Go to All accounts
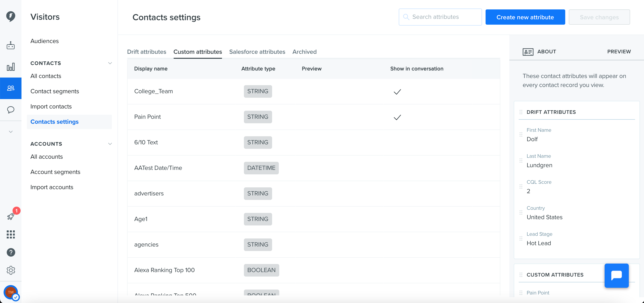 click(x=47, y=157)
